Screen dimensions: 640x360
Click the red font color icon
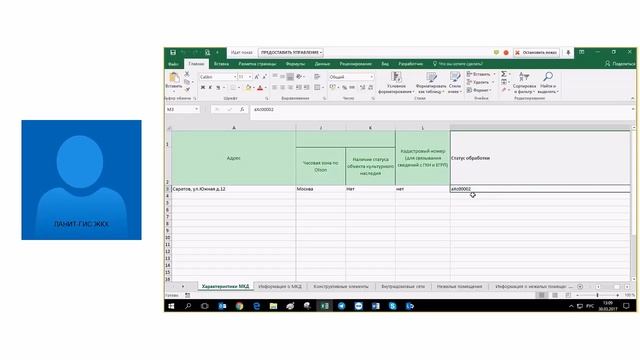pos(260,87)
